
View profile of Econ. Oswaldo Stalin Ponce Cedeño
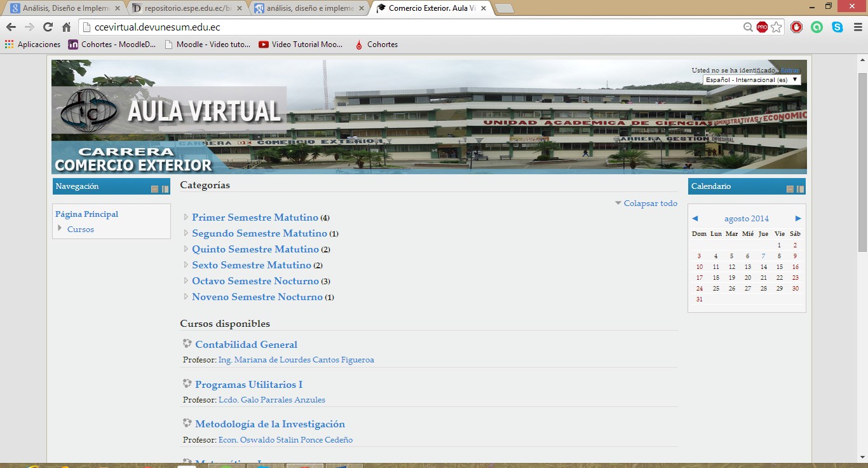point(285,440)
